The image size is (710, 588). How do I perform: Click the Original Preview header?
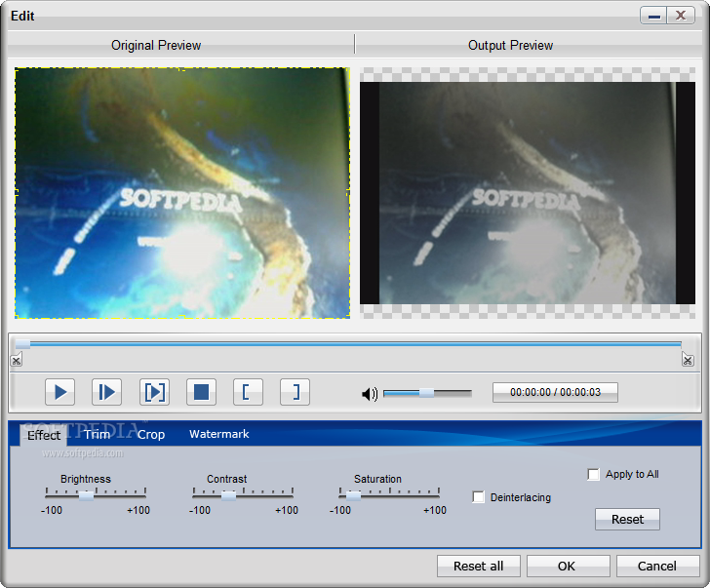pyautogui.click(x=156, y=45)
